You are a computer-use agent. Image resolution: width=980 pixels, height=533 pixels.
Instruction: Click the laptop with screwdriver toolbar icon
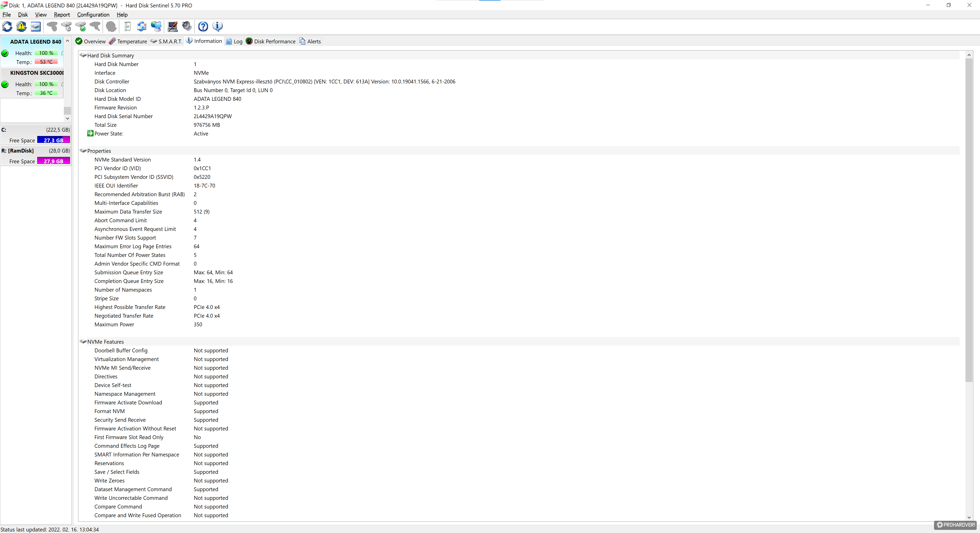pos(172,26)
